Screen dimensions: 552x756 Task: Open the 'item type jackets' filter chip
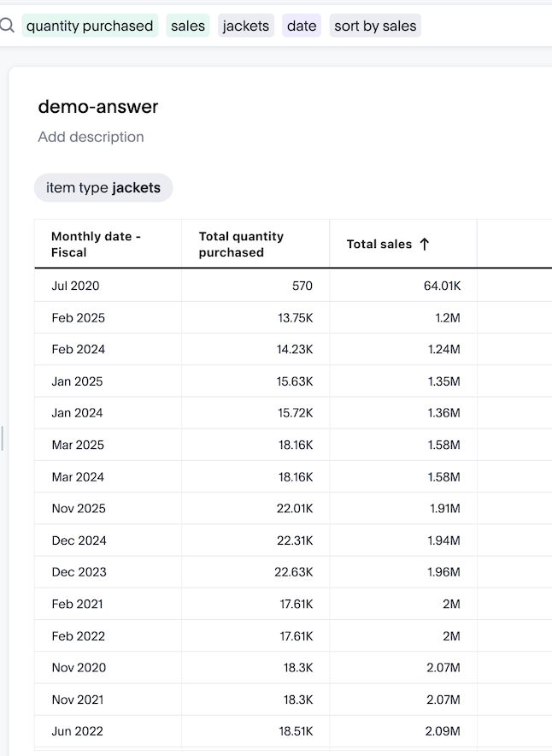pyautogui.click(x=103, y=188)
